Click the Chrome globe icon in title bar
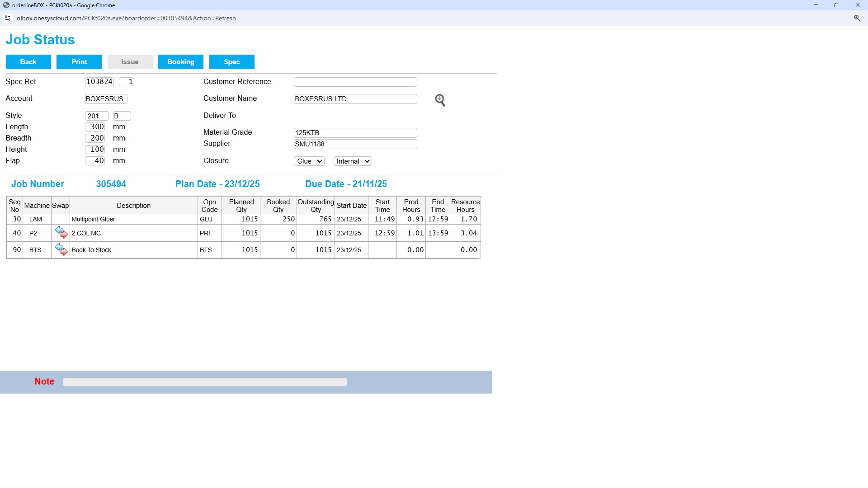The height and width of the screenshot is (488, 868). click(6, 5)
